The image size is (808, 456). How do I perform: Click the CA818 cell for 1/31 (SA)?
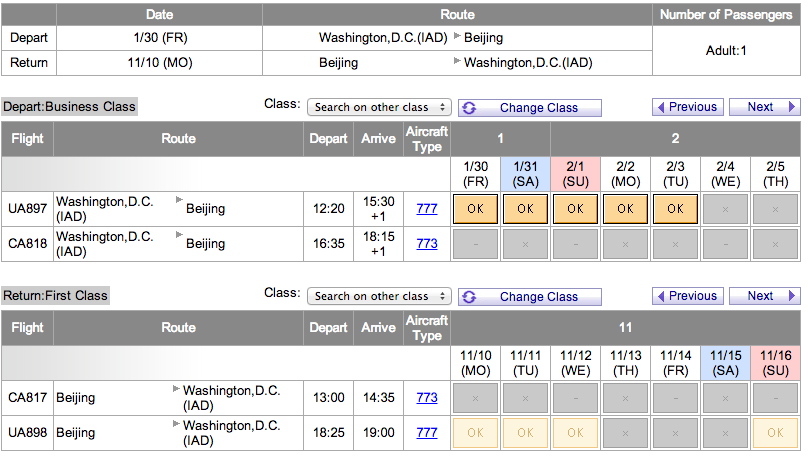pyautogui.click(x=526, y=244)
